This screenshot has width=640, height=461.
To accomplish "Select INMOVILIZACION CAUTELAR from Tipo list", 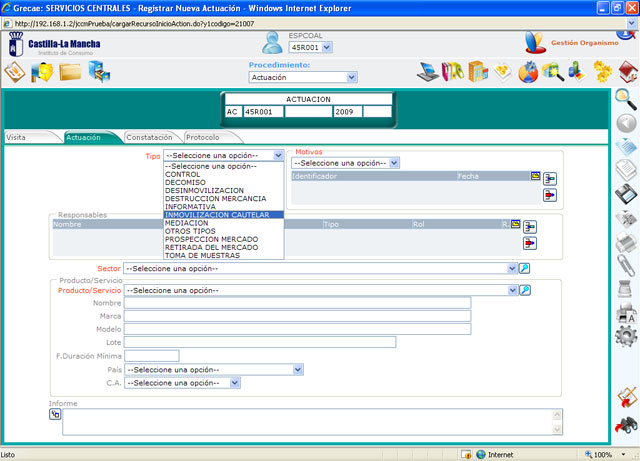I will coord(223,214).
